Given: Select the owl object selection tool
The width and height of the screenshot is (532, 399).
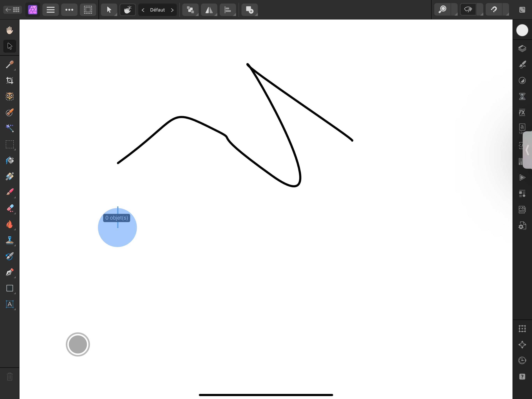Looking at the screenshot, I should (10, 96).
